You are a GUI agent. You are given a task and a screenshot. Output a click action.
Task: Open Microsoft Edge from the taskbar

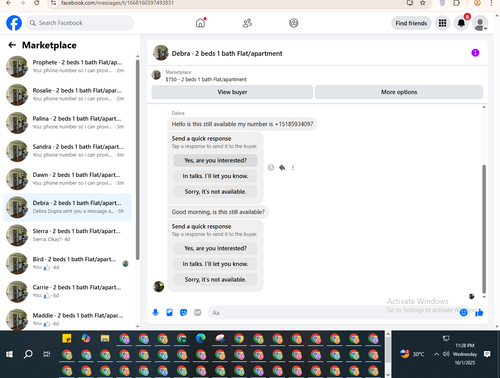coord(201,339)
